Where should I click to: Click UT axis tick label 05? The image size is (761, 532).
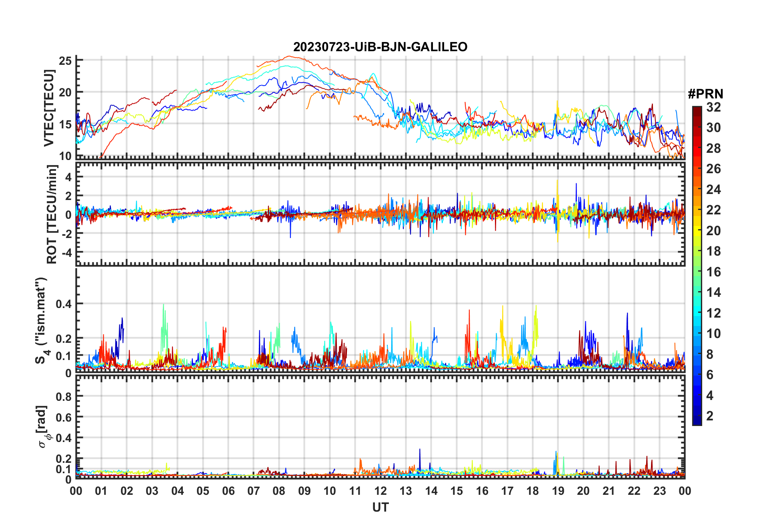click(203, 491)
